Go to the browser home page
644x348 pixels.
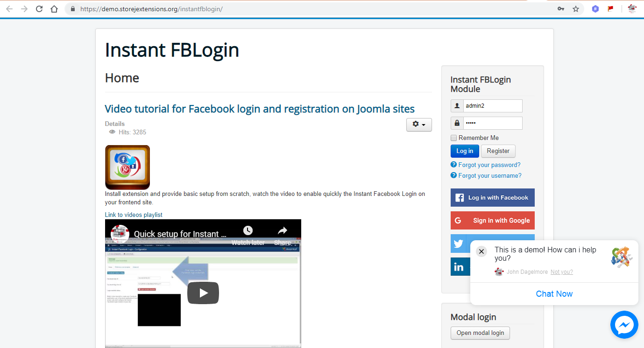click(x=54, y=9)
